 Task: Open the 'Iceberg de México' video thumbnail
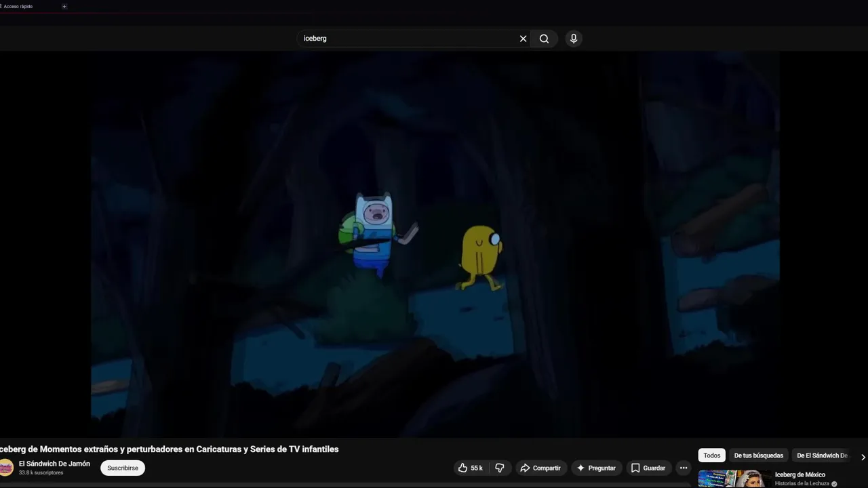click(734, 479)
